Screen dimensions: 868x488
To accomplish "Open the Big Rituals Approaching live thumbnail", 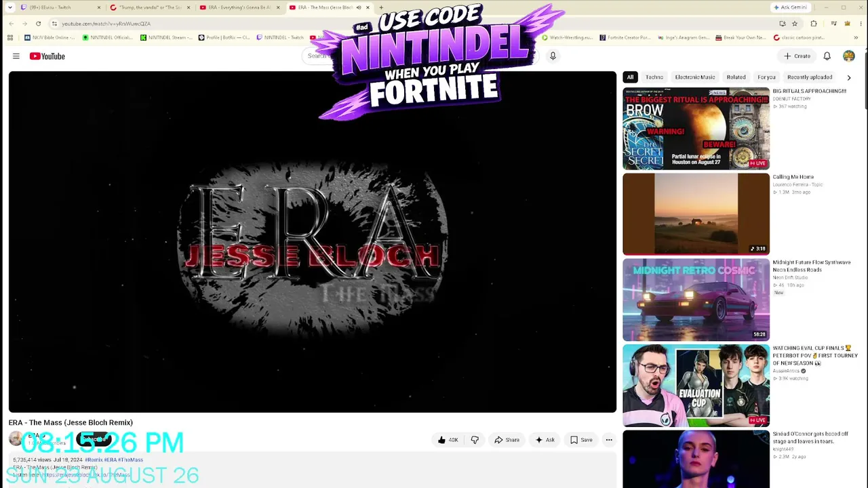I will pos(696,128).
